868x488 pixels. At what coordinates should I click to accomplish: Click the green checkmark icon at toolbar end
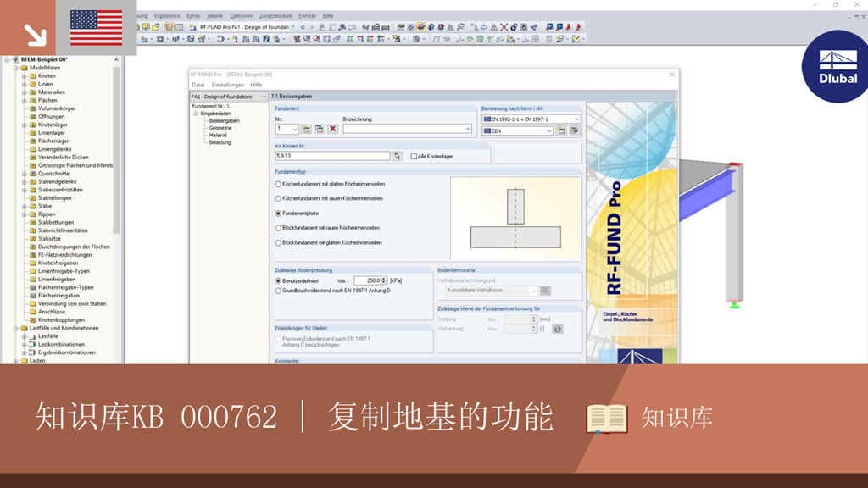[576, 39]
